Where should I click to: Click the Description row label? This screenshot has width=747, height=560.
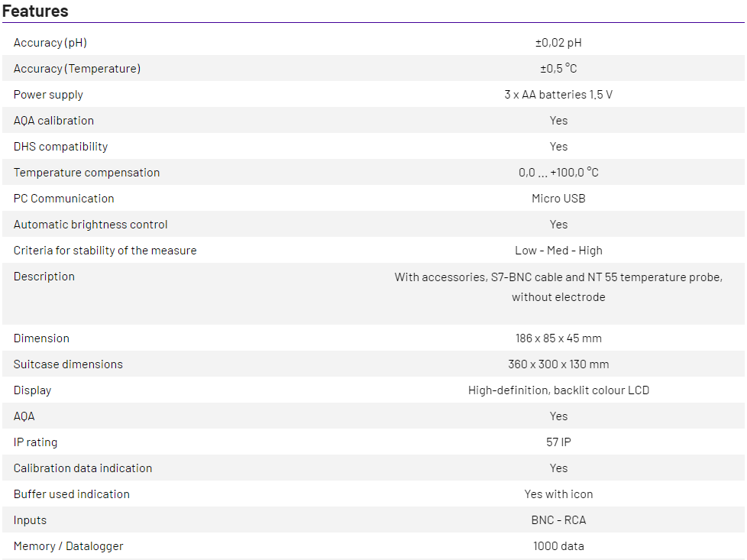[x=44, y=277]
